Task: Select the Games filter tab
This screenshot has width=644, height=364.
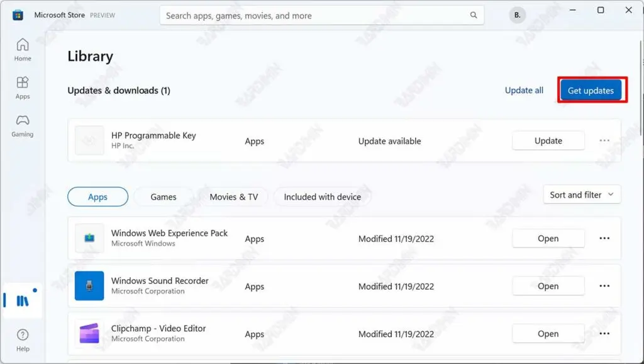Action: point(164,196)
